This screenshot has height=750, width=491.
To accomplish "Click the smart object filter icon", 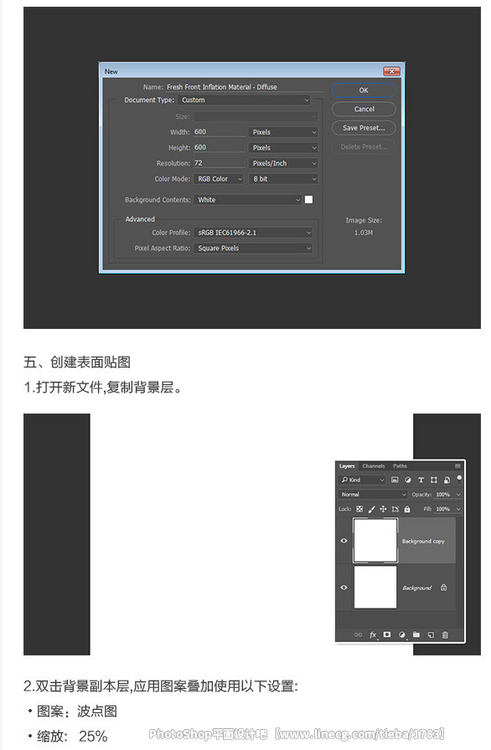I will click(x=447, y=480).
